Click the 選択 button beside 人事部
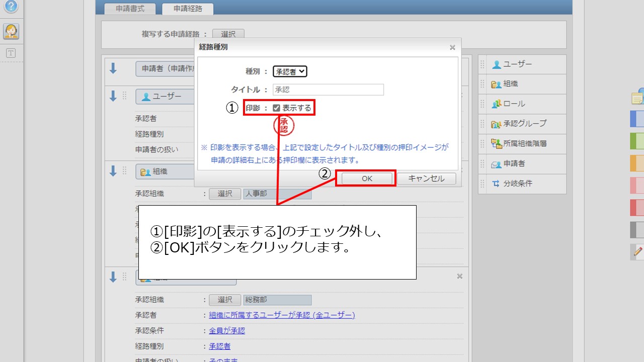The height and width of the screenshot is (362, 644). click(x=225, y=194)
